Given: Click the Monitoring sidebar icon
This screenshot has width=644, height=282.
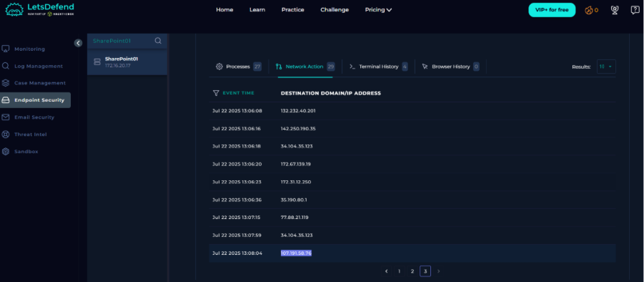Looking at the screenshot, I should click(6, 49).
